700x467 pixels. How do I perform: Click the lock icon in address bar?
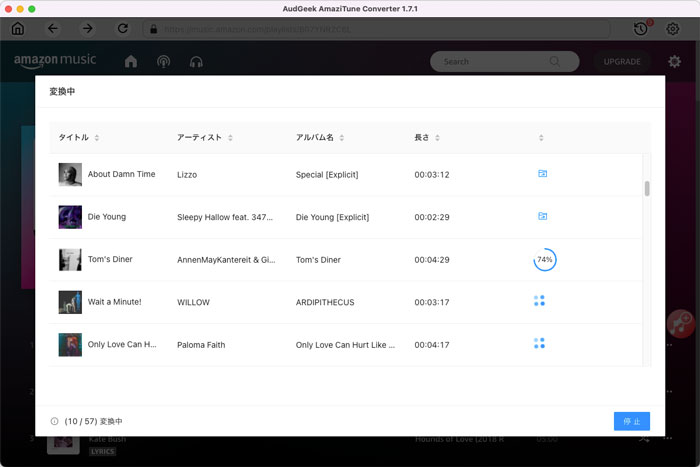tap(154, 29)
